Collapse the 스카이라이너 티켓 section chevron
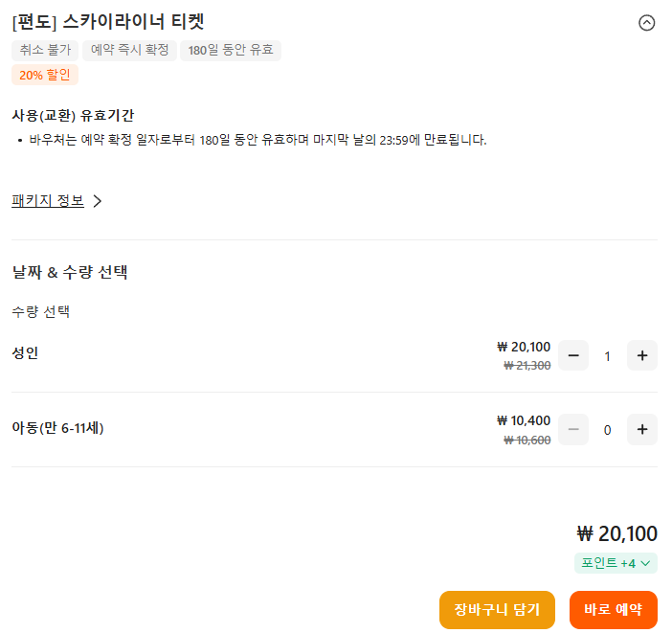The image size is (672, 633). 647,23
